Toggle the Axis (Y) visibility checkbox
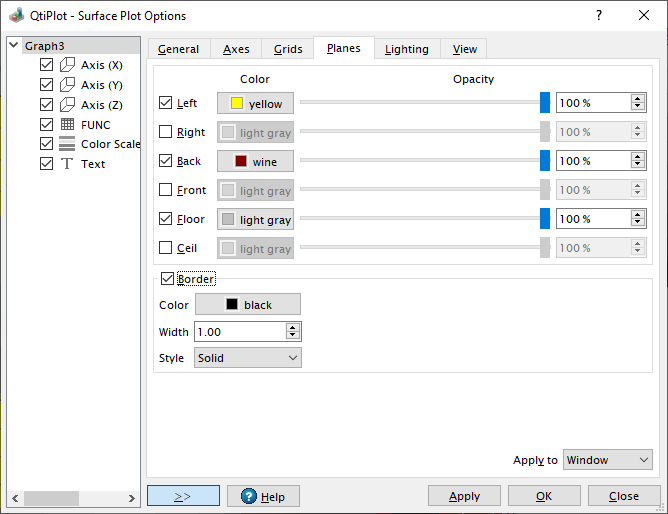 pyautogui.click(x=46, y=85)
